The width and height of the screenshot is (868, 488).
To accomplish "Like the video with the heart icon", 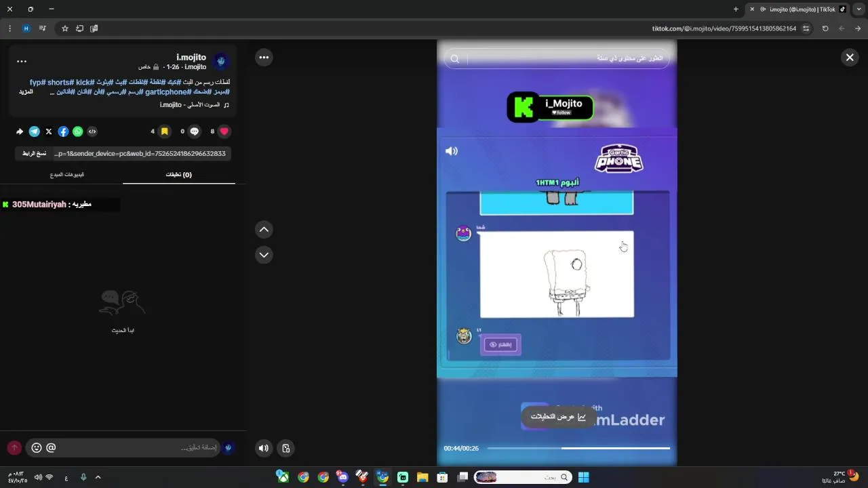I will (224, 131).
